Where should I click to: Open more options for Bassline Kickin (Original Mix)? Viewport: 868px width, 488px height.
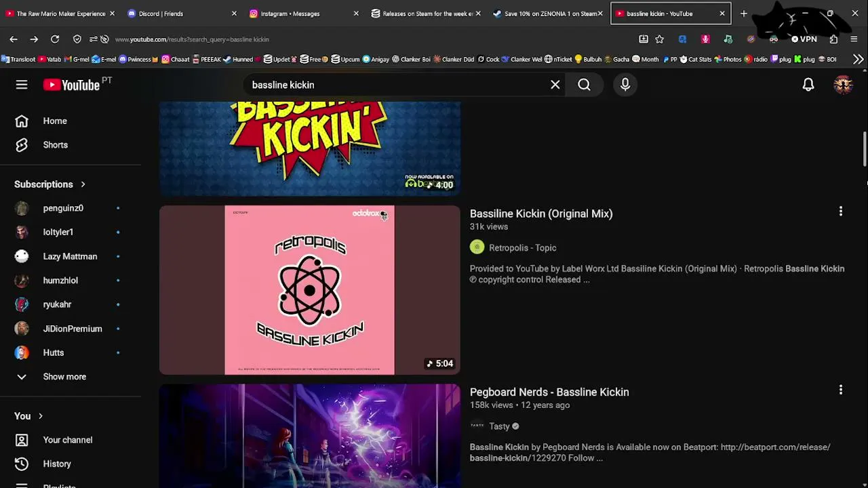[841, 211]
